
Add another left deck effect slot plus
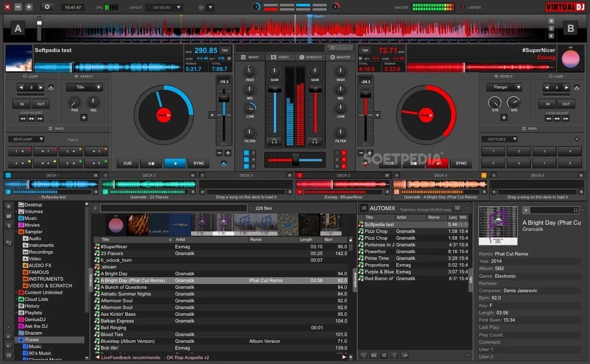(x=84, y=117)
